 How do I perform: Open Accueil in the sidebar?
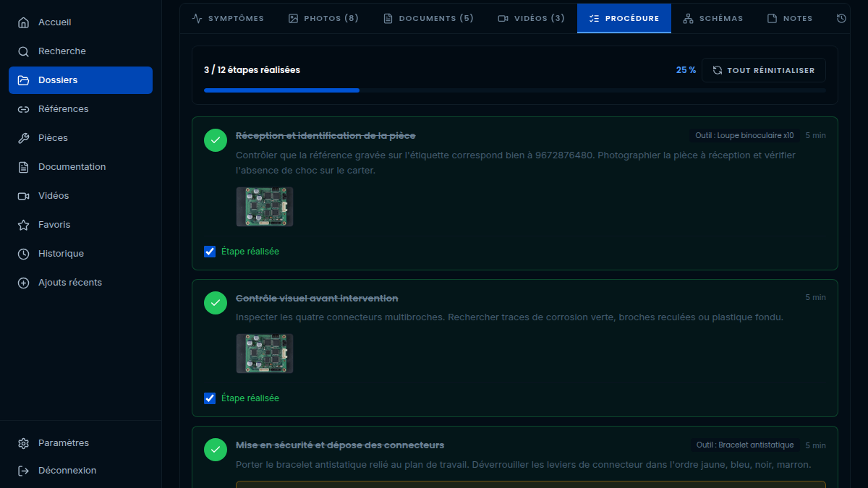pyautogui.click(x=80, y=22)
